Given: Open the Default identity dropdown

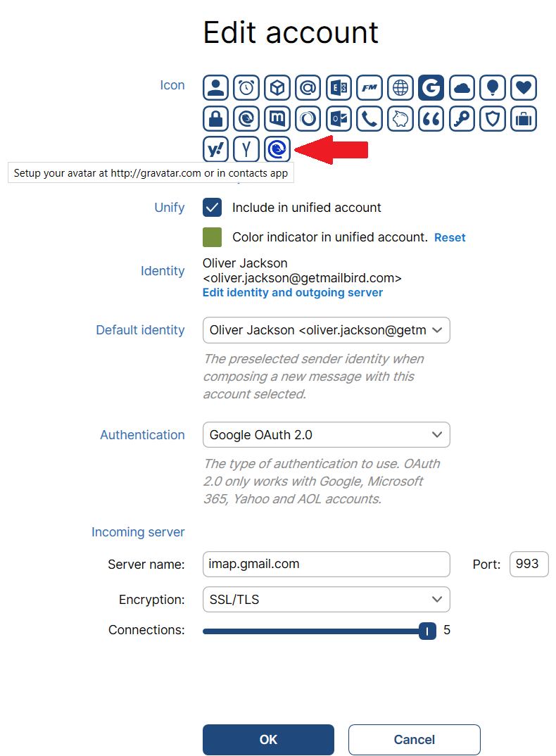Looking at the screenshot, I should (x=326, y=329).
